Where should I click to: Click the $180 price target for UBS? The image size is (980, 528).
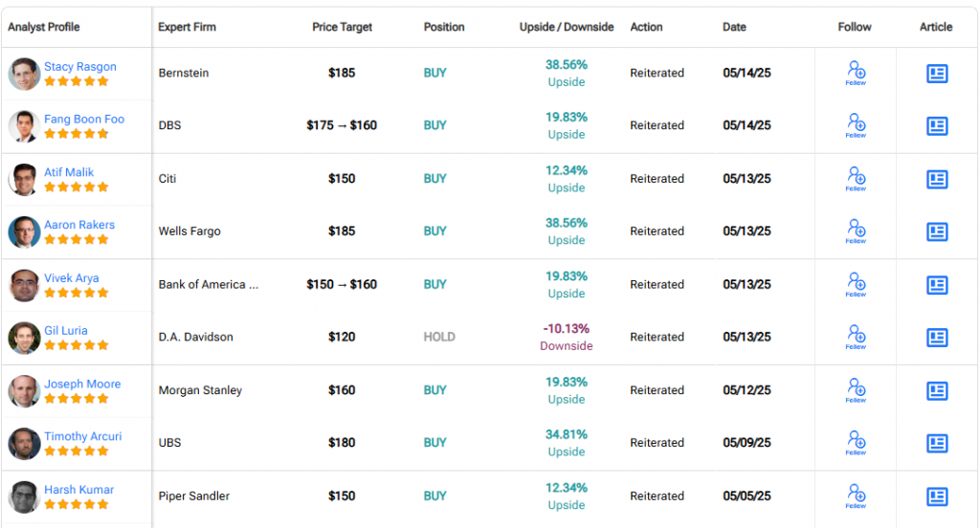tap(342, 443)
